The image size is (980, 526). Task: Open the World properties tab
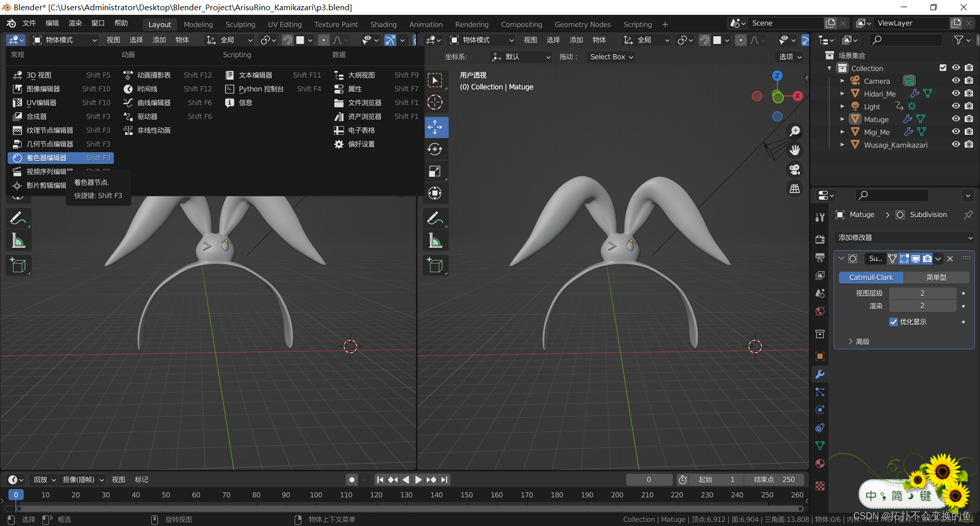coord(820,311)
